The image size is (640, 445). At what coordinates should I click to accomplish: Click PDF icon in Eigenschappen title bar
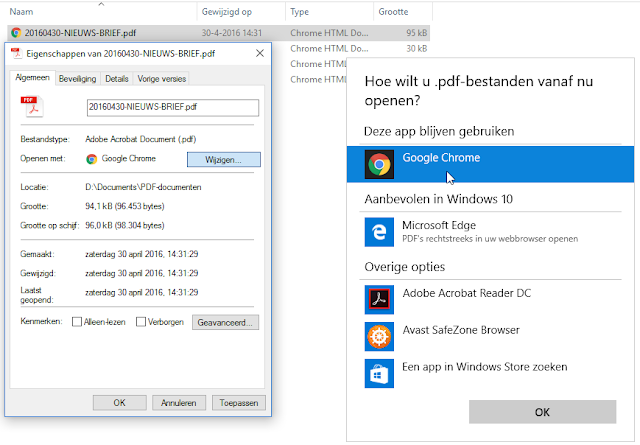point(16,53)
